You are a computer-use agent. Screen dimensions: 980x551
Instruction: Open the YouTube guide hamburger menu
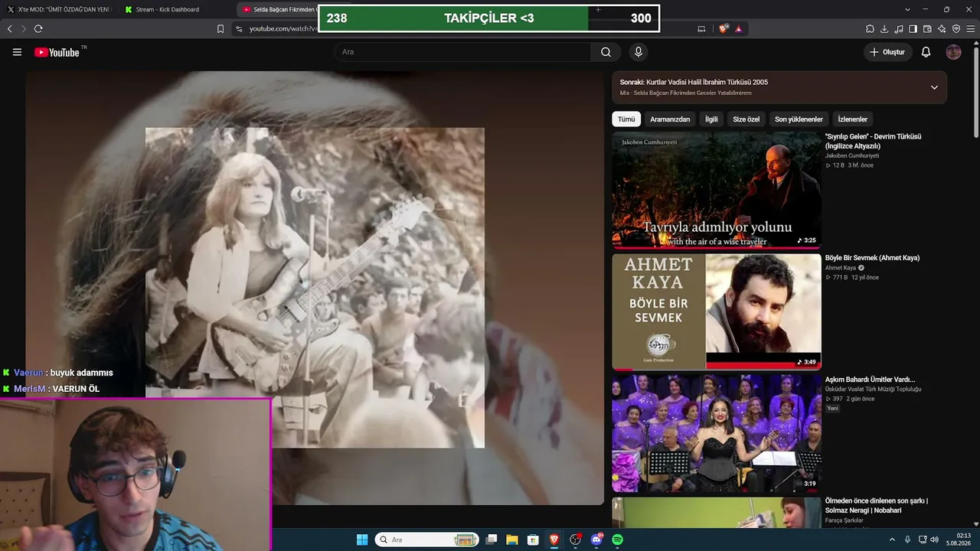17,52
